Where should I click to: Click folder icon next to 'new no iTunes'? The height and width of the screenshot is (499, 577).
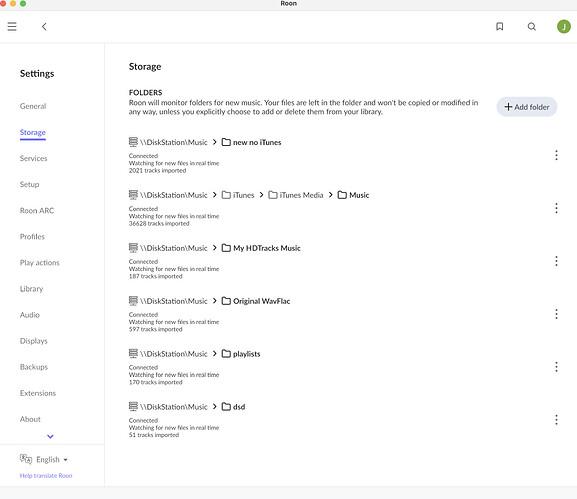(x=226, y=142)
